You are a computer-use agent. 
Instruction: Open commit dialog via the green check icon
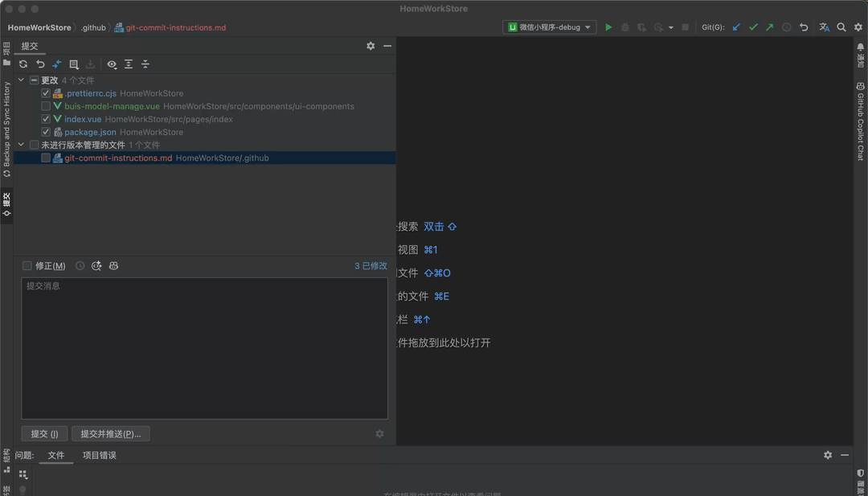pos(753,27)
